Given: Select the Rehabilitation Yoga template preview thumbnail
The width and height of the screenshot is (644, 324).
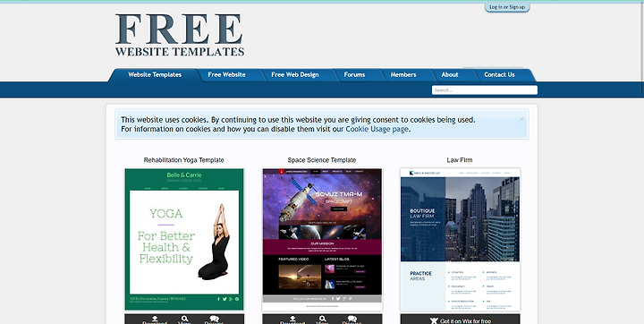Looking at the screenshot, I should point(184,239).
